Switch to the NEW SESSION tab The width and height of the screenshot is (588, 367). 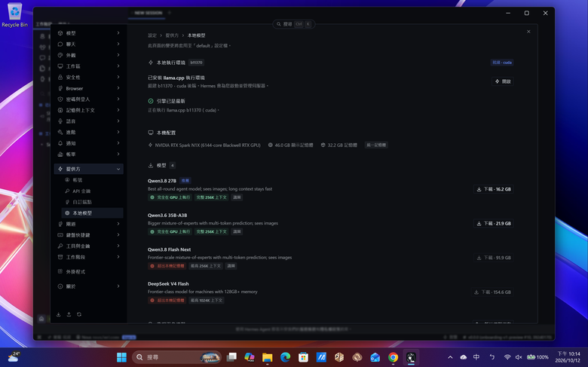tap(148, 13)
